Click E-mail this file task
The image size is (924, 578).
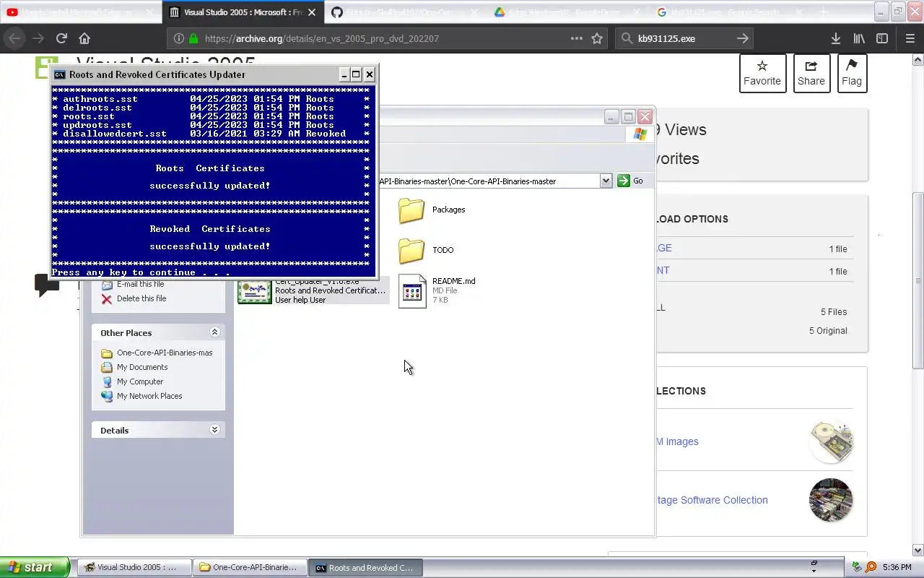[x=141, y=284]
